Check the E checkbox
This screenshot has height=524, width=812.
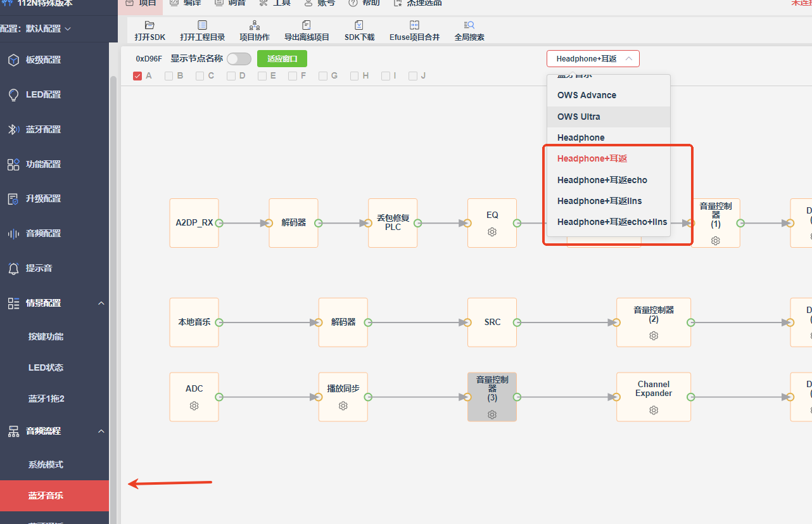[x=262, y=76]
